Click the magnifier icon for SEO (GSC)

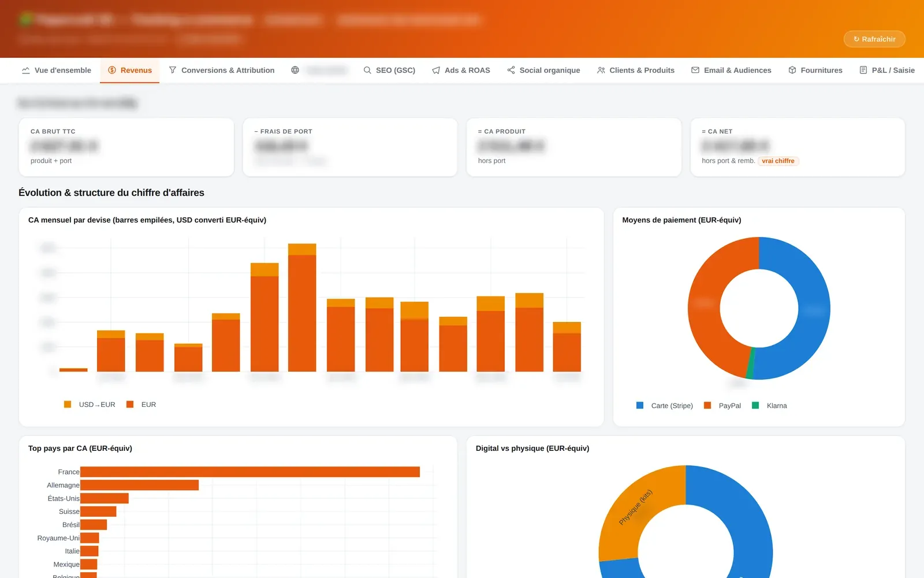pyautogui.click(x=367, y=70)
